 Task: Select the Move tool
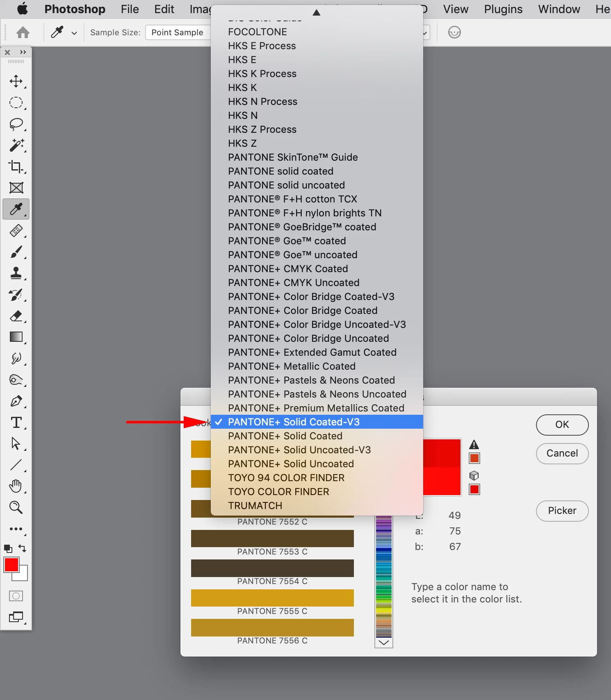pyautogui.click(x=16, y=81)
